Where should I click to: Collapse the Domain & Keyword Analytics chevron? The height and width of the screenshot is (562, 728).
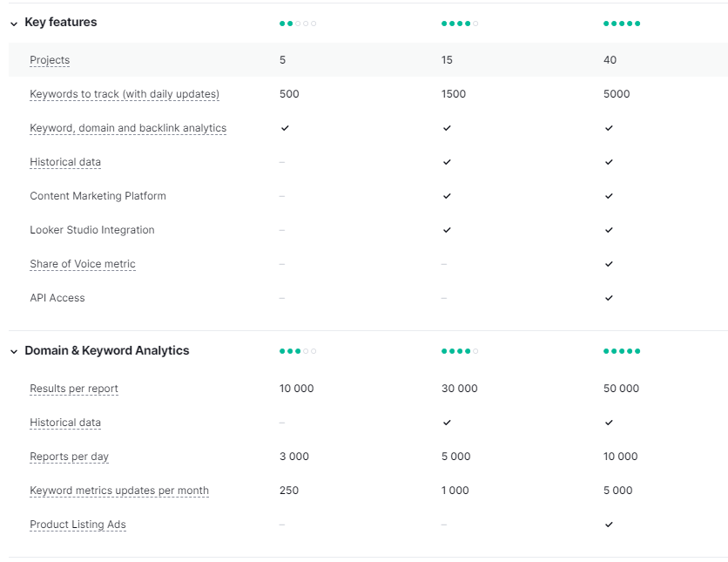pos(14,352)
